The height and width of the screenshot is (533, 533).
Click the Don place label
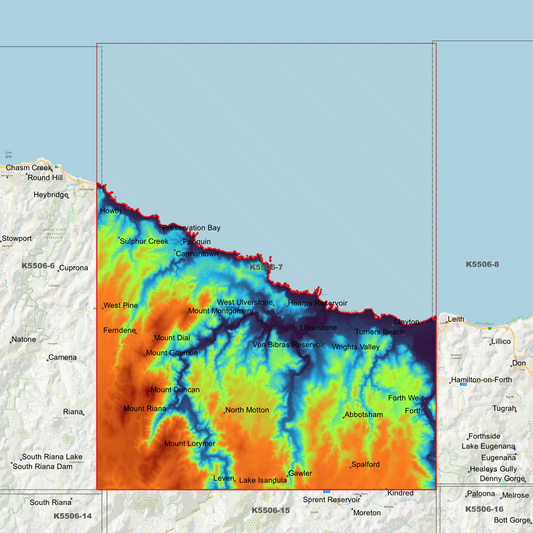pos(519,363)
